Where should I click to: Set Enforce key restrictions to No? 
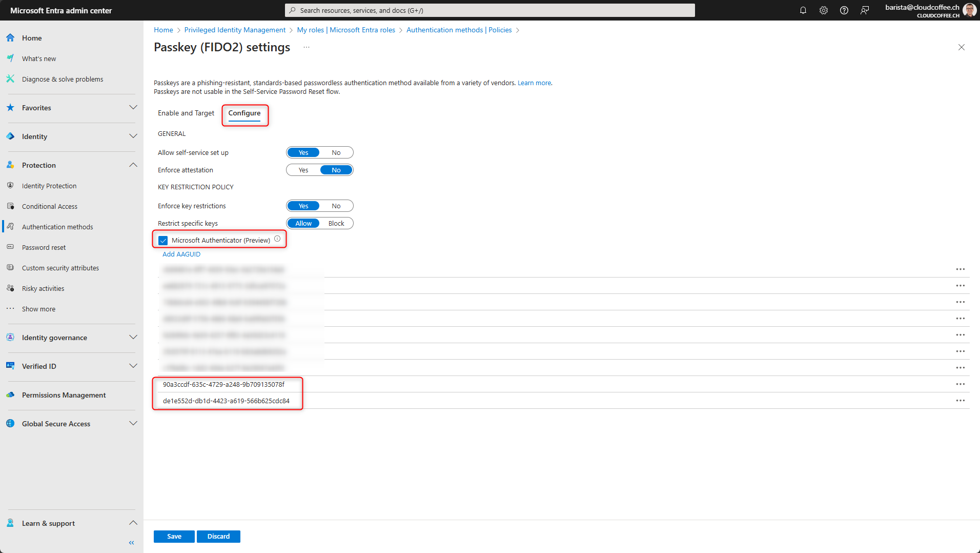[336, 206]
